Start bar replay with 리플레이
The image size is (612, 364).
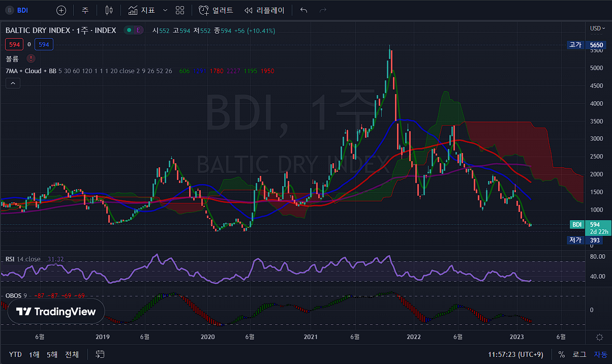click(x=264, y=10)
